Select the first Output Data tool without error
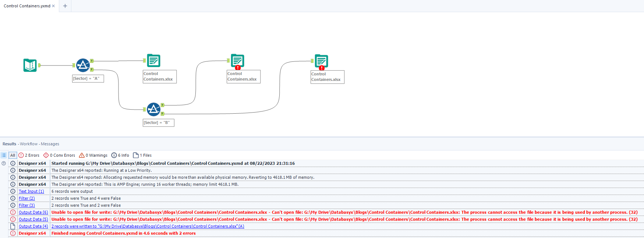This screenshot has width=644, height=238. (153, 61)
